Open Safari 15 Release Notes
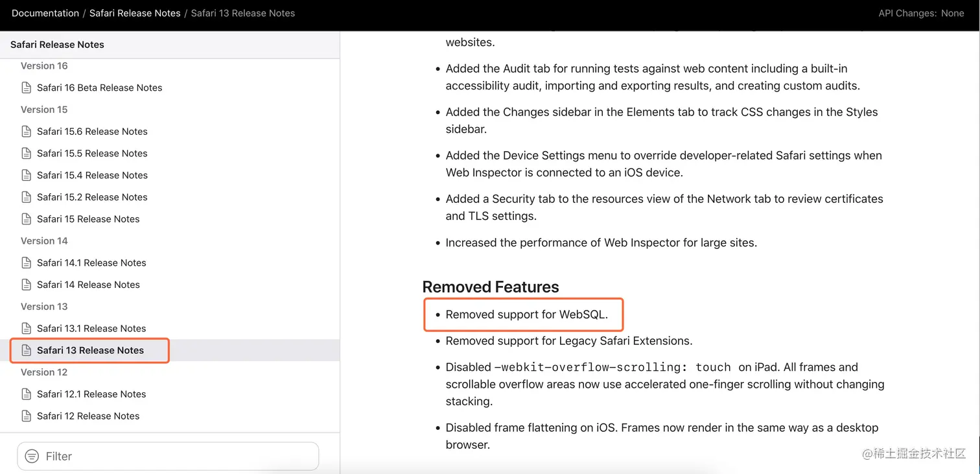Viewport: 980px width, 474px height. [x=88, y=219]
